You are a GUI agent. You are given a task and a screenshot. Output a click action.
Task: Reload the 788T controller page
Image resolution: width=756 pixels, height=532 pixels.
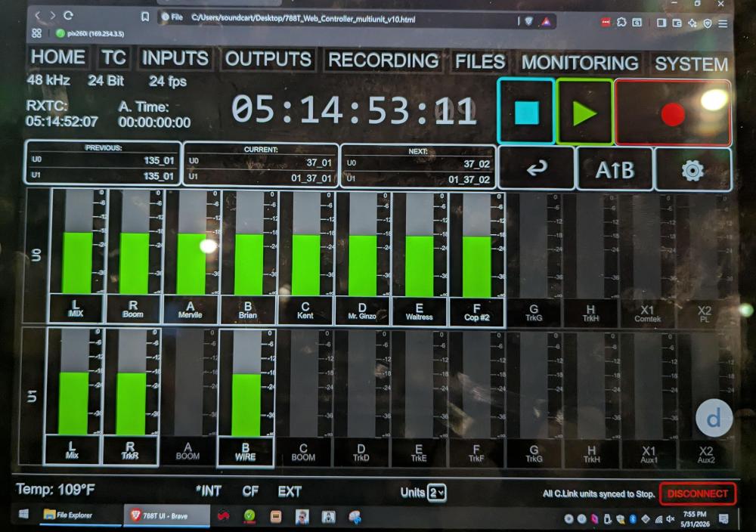pyautogui.click(x=69, y=15)
